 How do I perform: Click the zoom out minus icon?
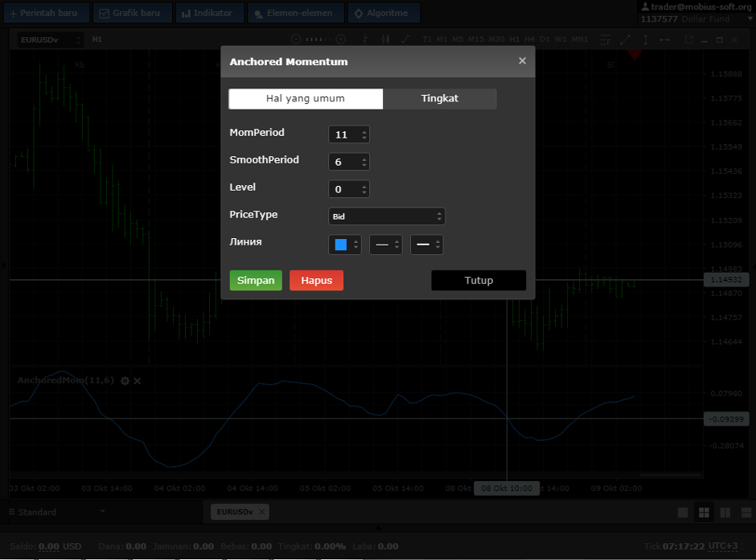point(296,39)
